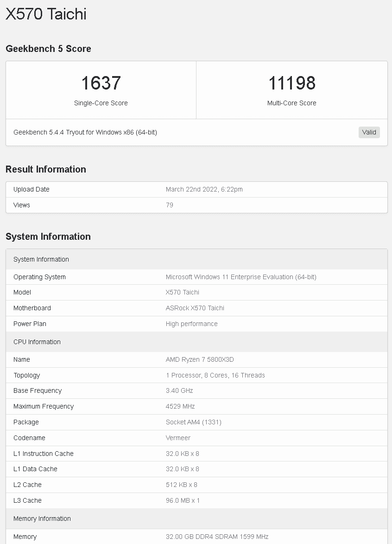The image size is (392, 544).
Task: Click the Base Frequency label
Action: (x=38, y=390)
